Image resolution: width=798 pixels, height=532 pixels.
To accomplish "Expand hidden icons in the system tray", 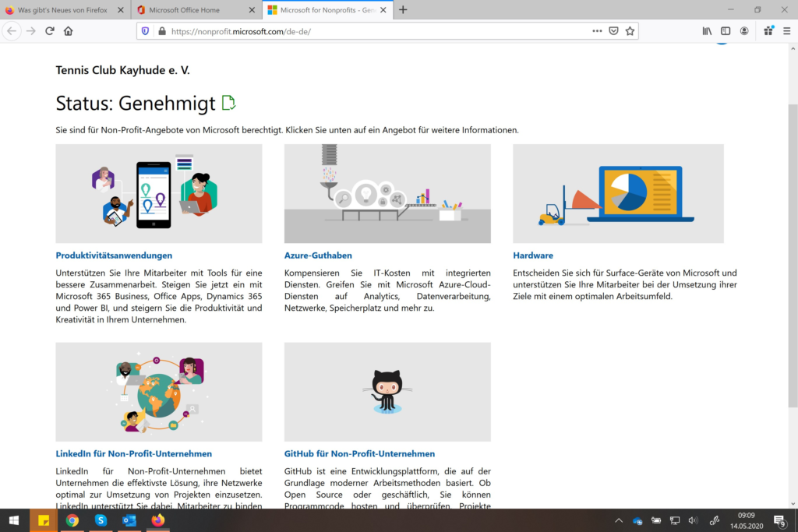I will point(618,521).
